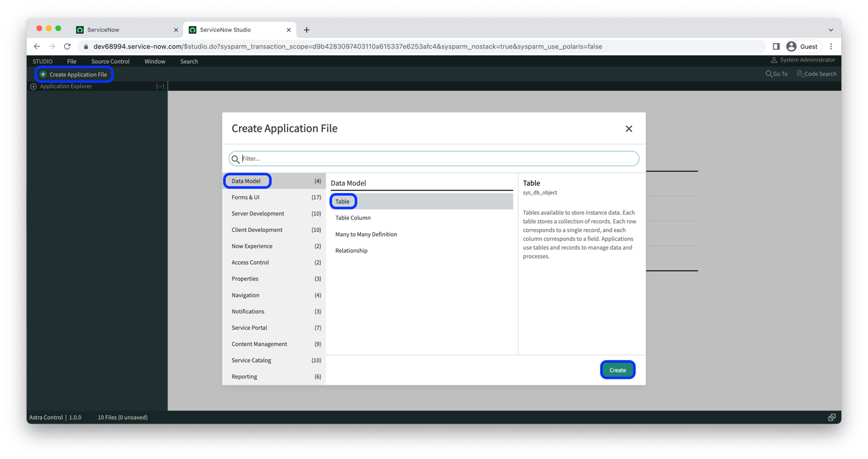The height and width of the screenshot is (459, 868).
Task: Reload the browser page
Action: point(67,46)
